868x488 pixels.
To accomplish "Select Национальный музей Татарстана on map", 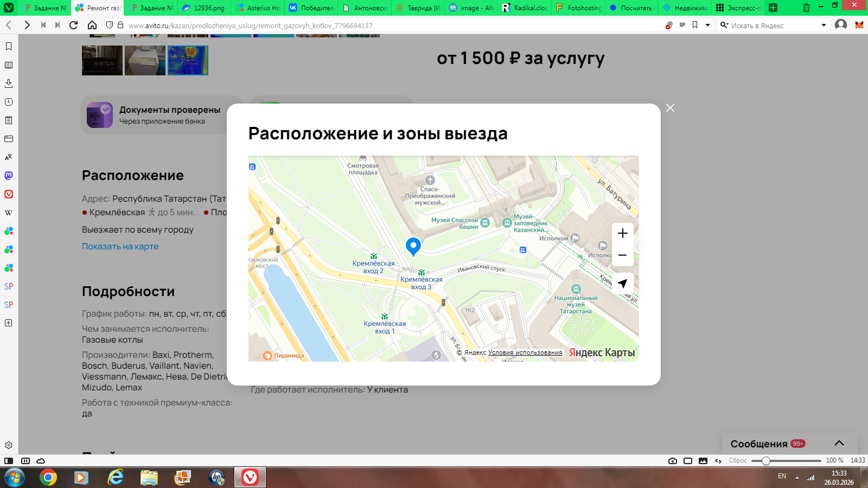I will coord(576,299).
